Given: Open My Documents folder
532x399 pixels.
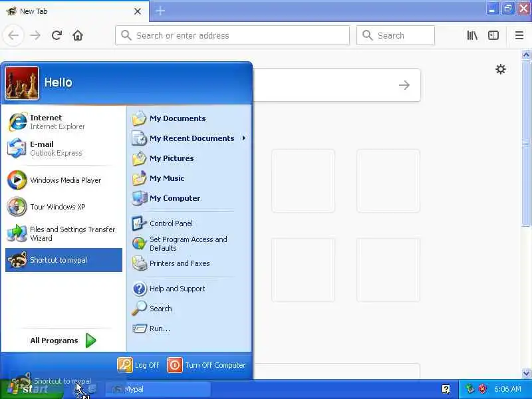Looking at the screenshot, I should [190, 118].
